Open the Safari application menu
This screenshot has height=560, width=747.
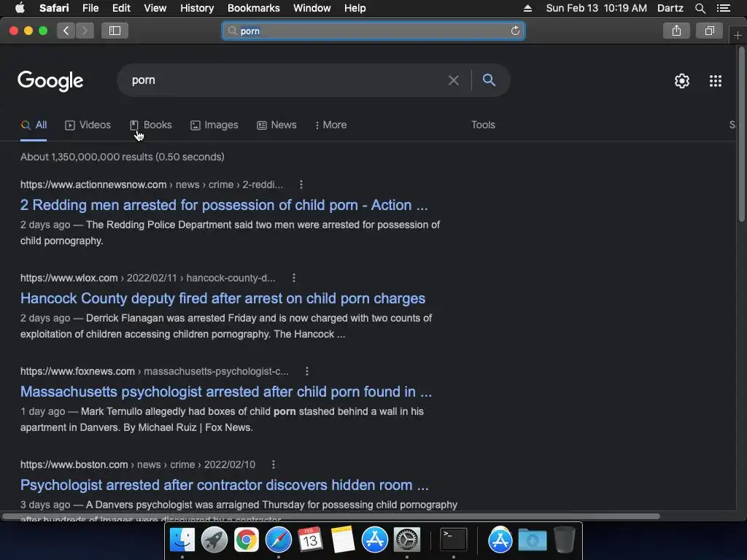click(x=54, y=8)
